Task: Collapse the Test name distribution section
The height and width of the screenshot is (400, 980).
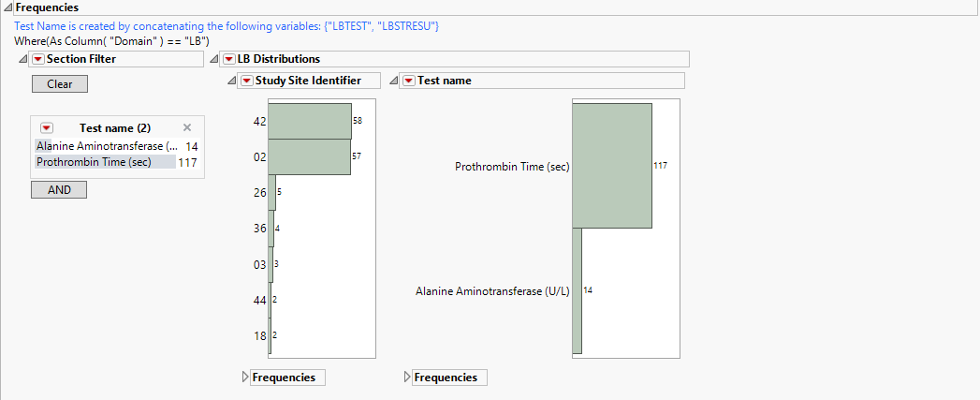Action: (x=394, y=81)
